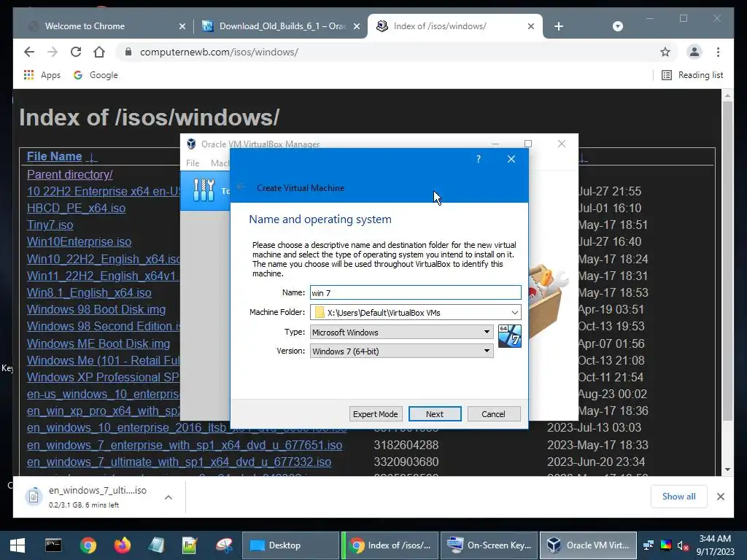
Task: Switch to the On-Screen Keyboard taskbar button
Action: point(489,545)
